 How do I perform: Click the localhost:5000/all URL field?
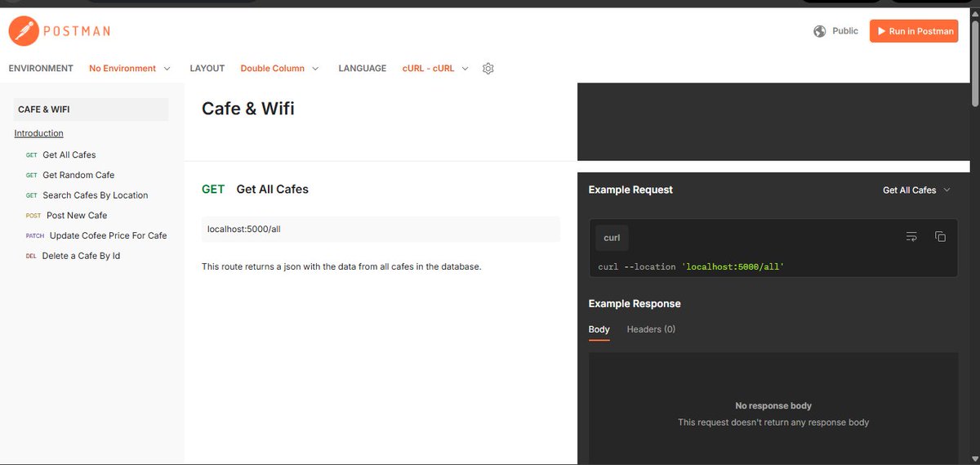[381, 230]
